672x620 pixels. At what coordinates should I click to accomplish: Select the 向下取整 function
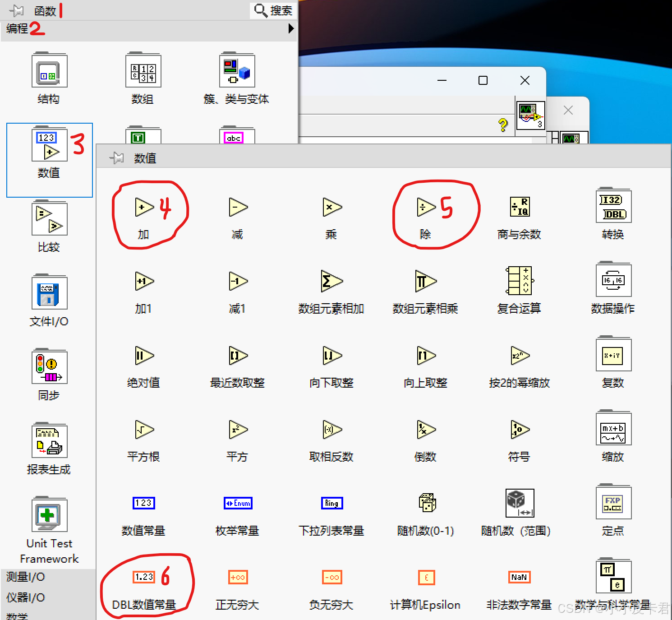[331, 356]
